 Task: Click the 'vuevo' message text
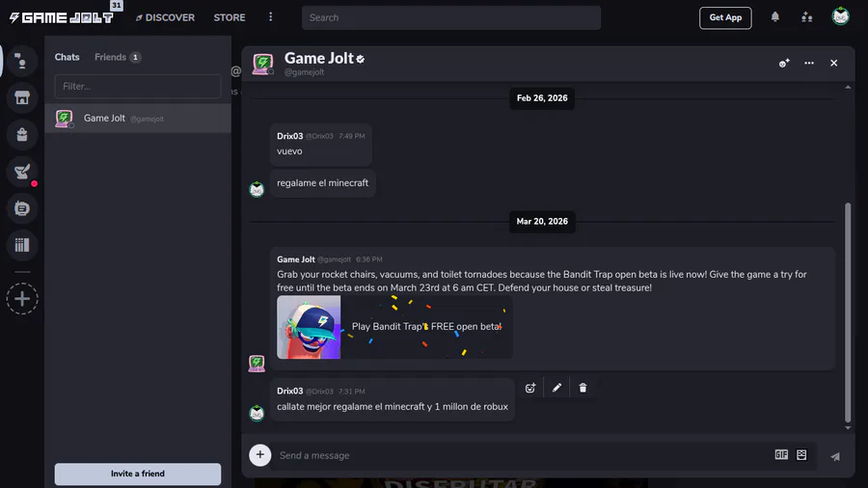click(289, 151)
